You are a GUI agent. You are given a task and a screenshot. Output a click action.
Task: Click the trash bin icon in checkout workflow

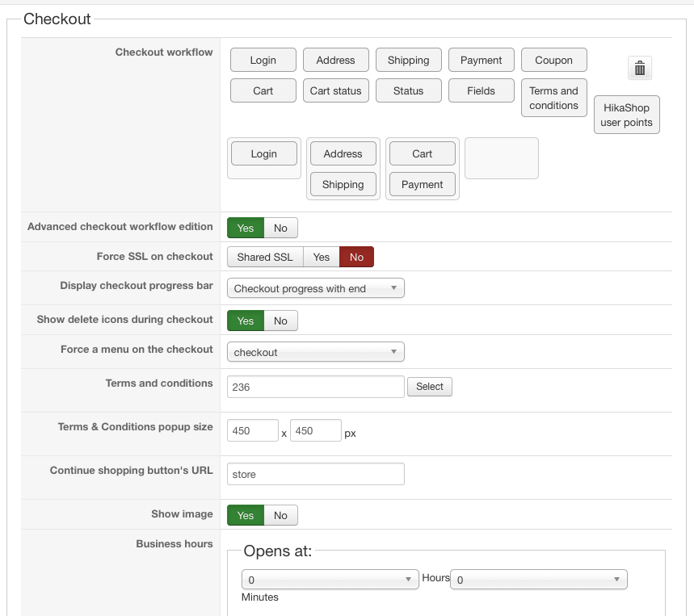point(640,69)
